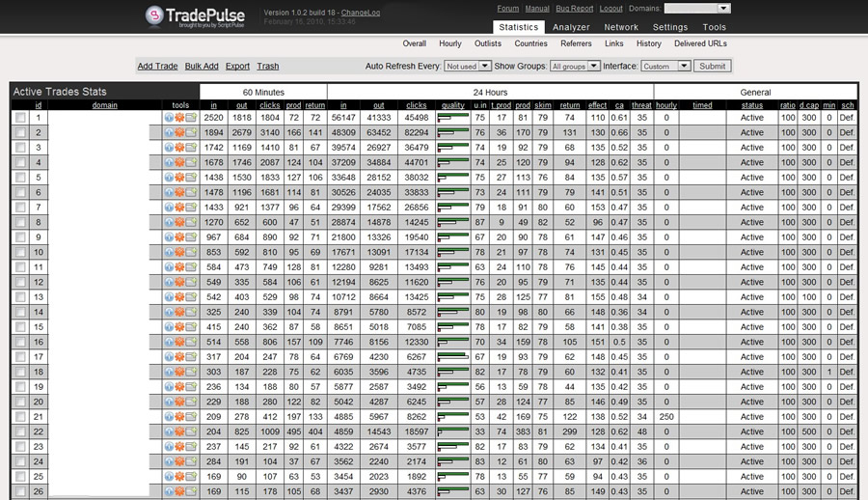Click the blue info icon in row 14
868x500 pixels.
pos(170,312)
